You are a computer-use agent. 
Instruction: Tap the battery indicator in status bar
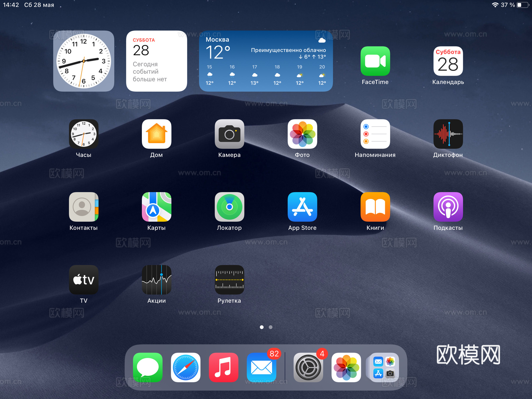pyautogui.click(x=523, y=5)
